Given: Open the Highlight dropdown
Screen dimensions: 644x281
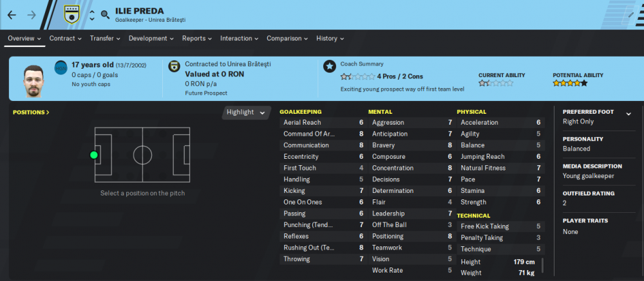Looking at the screenshot, I should (x=247, y=113).
